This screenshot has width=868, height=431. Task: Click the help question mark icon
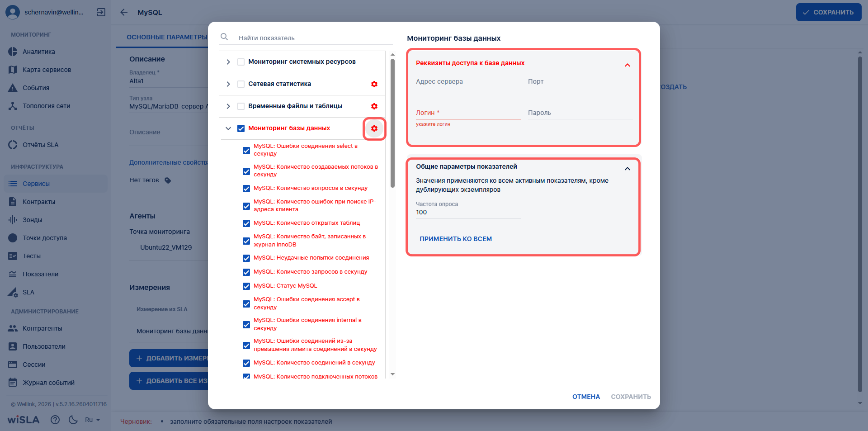click(55, 420)
